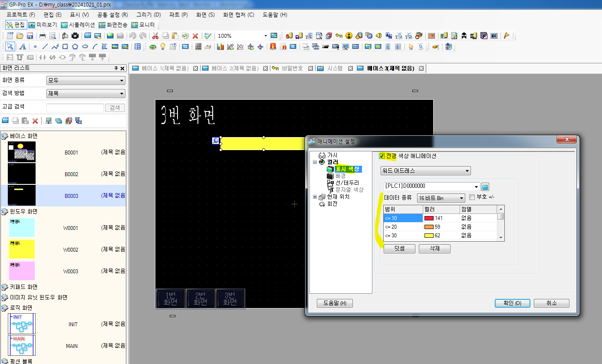Click the 시뮬레이션 mode button
The height and width of the screenshot is (364, 602).
pyautogui.click(x=78, y=25)
